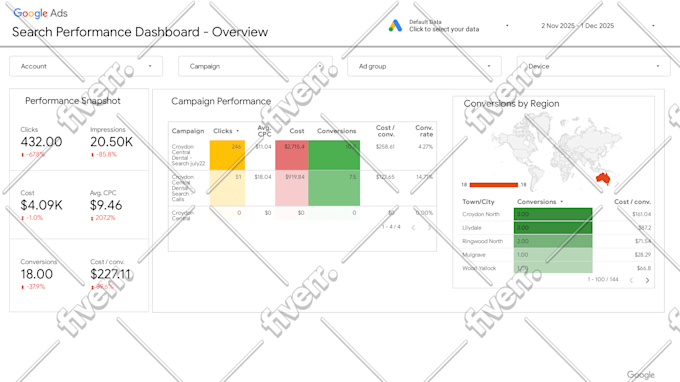Open the 'Click to select your data' selector
Image resolution: width=680 pixels, height=382 pixels.
coord(449,26)
